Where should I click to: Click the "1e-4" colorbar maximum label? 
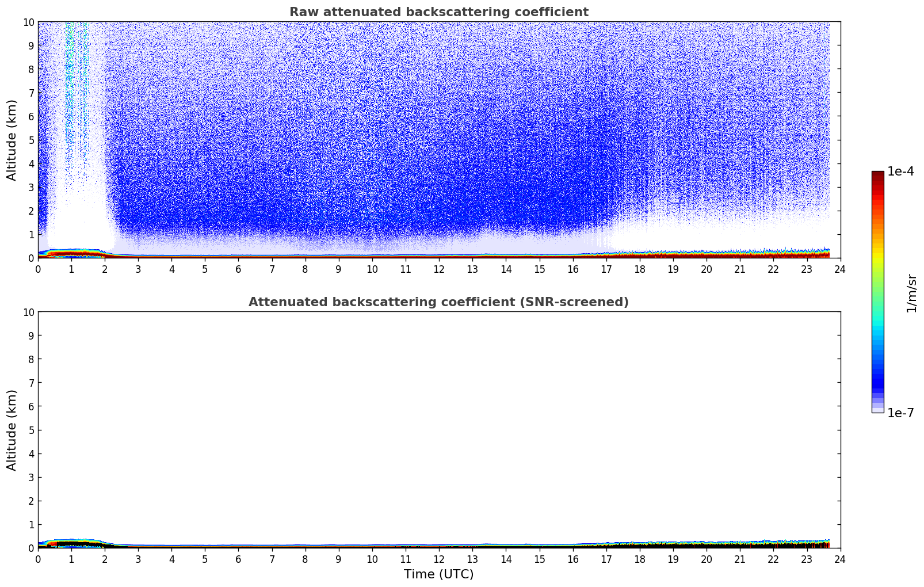(x=900, y=171)
